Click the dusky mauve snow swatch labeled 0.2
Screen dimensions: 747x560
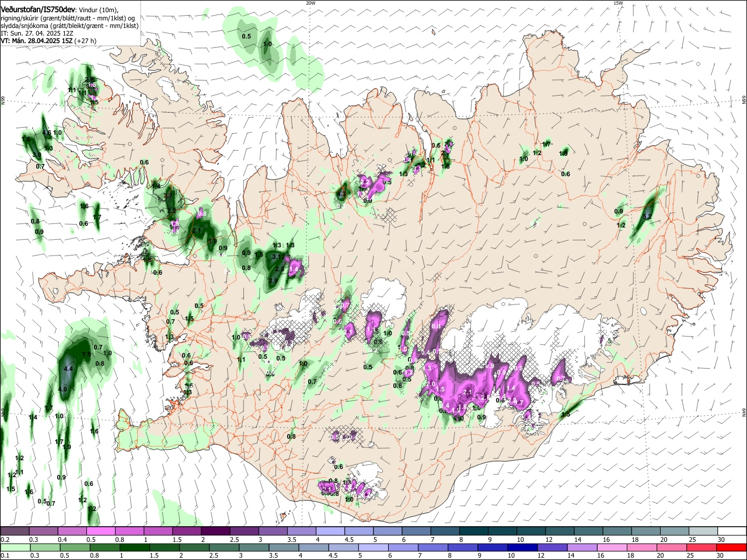14,531
